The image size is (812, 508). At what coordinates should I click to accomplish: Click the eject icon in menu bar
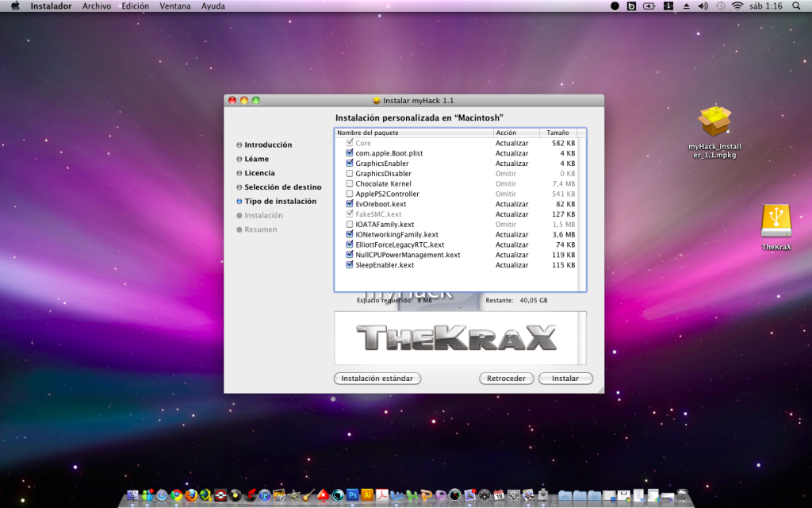686,6
